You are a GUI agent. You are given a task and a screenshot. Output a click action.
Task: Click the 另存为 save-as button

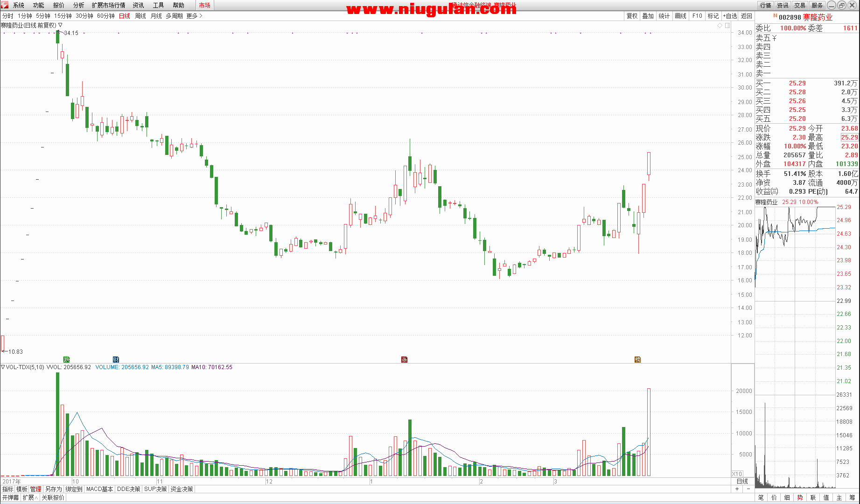53,489
